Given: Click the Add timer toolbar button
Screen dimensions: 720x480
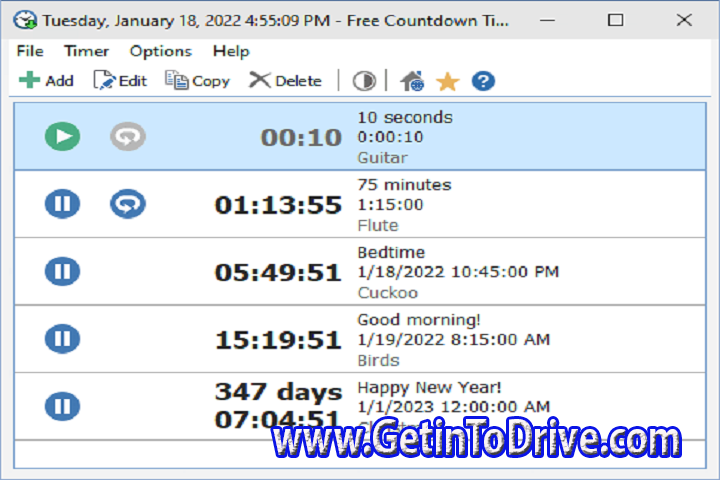Looking at the screenshot, I should [x=46, y=80].
